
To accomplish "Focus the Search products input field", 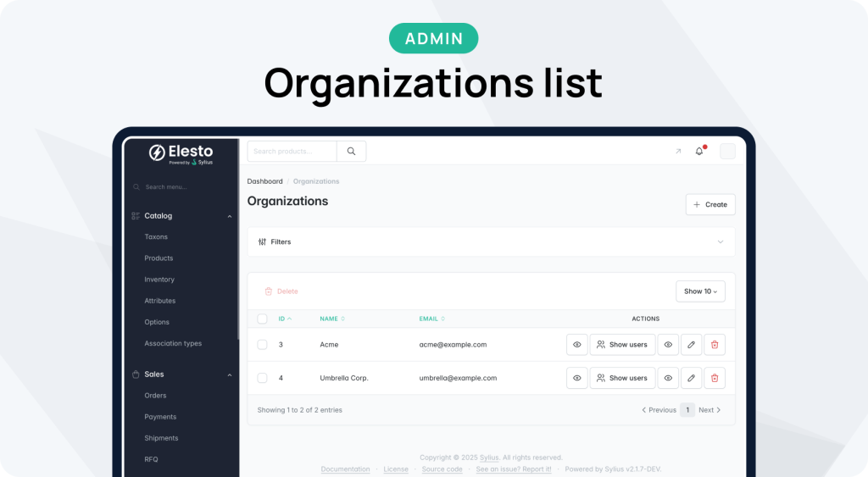I will pos(292,152).
